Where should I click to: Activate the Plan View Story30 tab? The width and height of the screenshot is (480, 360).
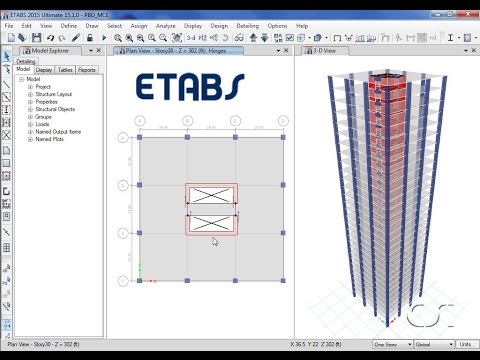(x=178, y=51)
